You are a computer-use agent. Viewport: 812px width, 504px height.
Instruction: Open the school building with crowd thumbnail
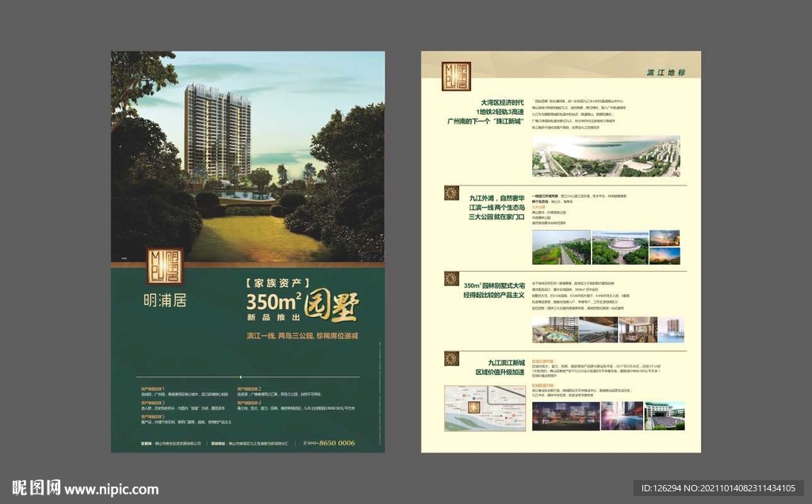[x=665, y=416]
